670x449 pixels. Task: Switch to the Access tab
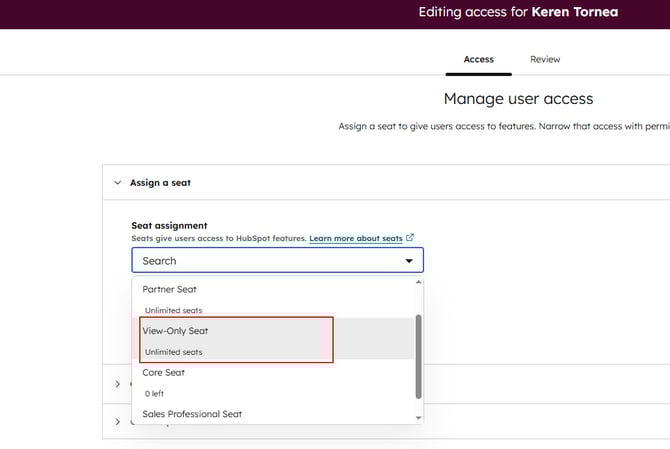point(479,59)
